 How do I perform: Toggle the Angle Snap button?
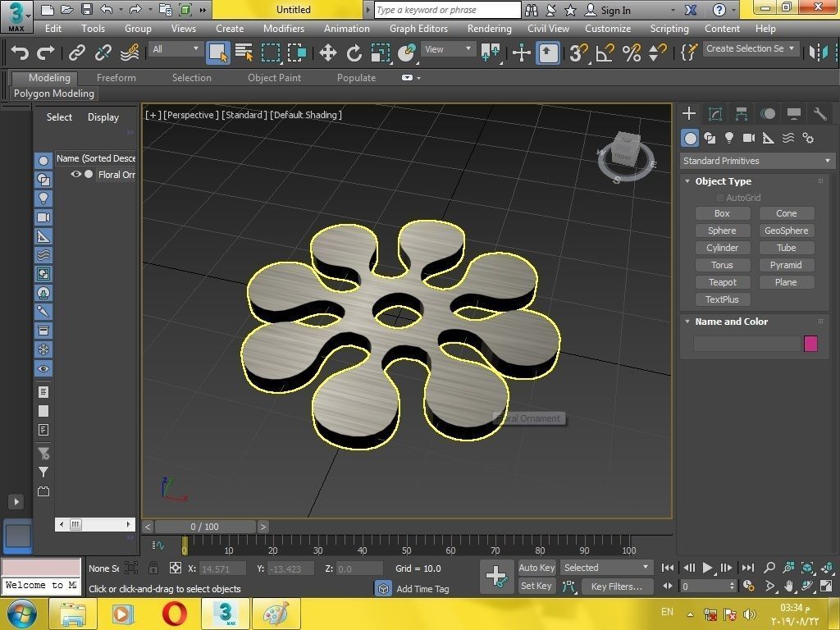[x=605, y=52]
